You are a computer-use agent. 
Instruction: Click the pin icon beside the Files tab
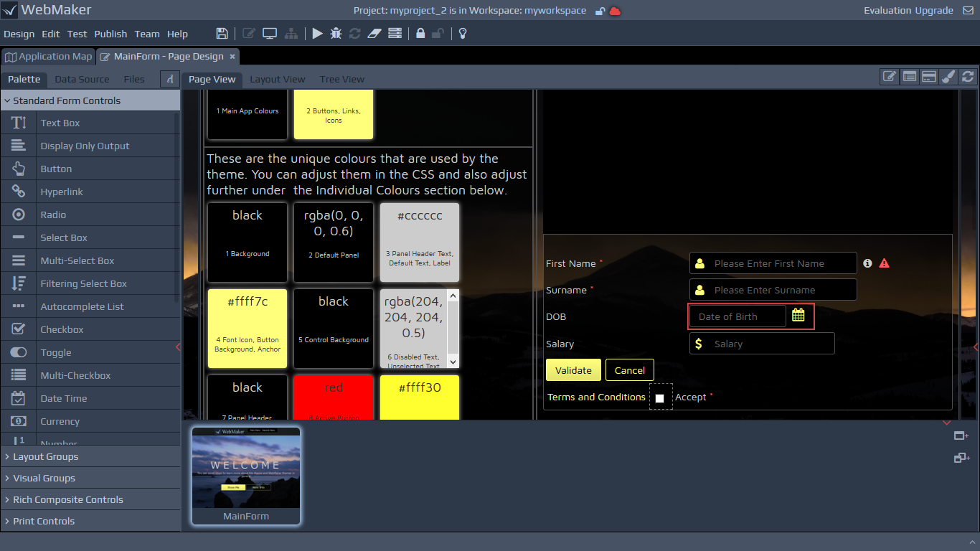click(170, 79)
